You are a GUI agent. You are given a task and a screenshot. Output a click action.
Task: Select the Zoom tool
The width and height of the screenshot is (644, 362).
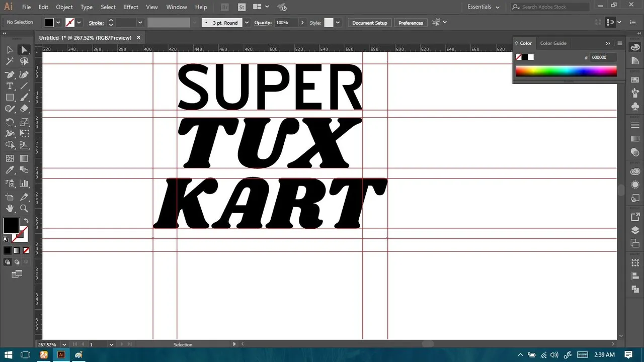pos(24,209)
